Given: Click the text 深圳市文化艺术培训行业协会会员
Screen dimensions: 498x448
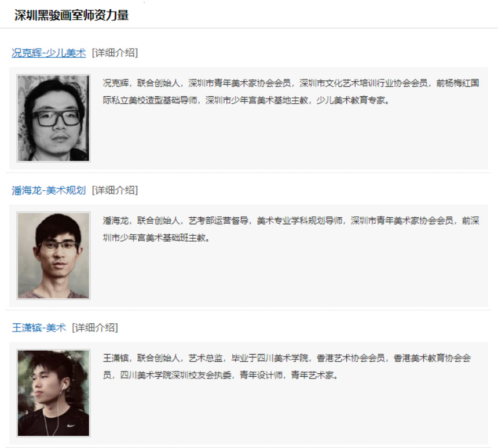Looking at the screenshot, I should click(363, 83).
